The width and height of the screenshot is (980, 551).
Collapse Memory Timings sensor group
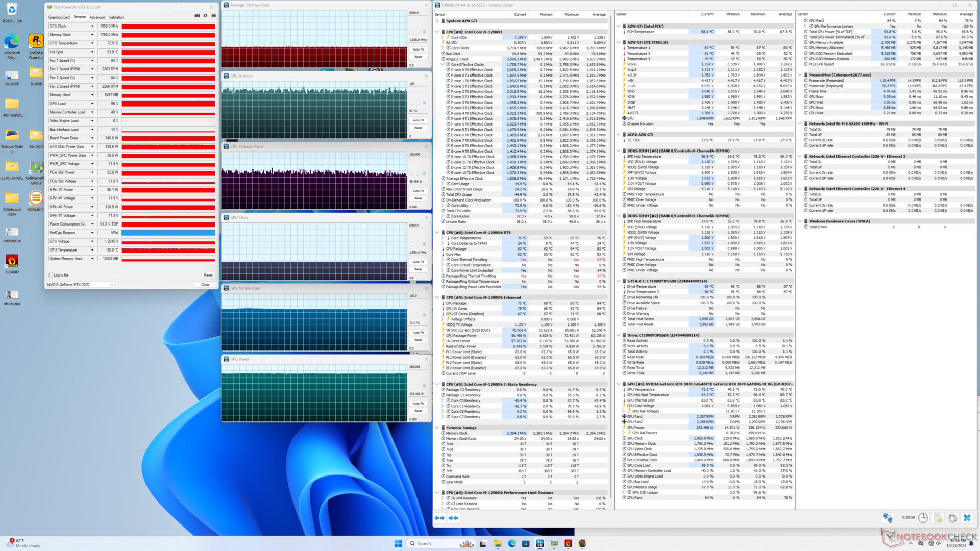pyautogui.click(x=437, y=428)
